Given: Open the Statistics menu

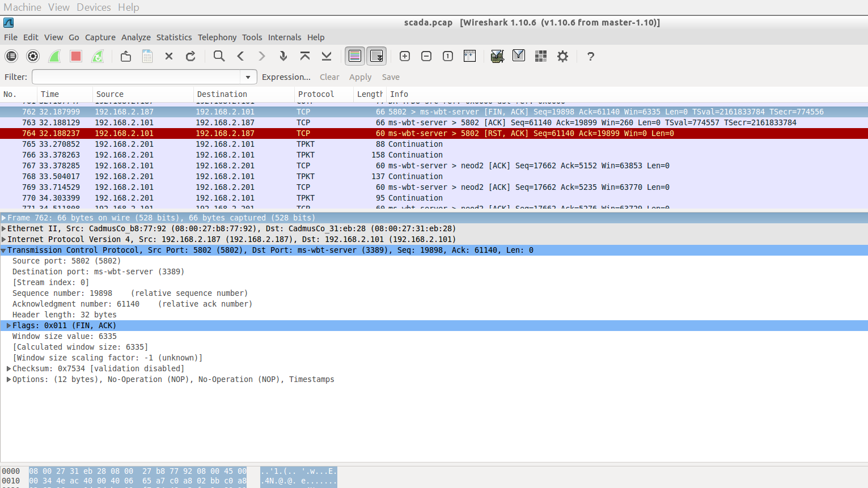Looking at the screenshot, I should pyautogui.click(x=174, y=37).
